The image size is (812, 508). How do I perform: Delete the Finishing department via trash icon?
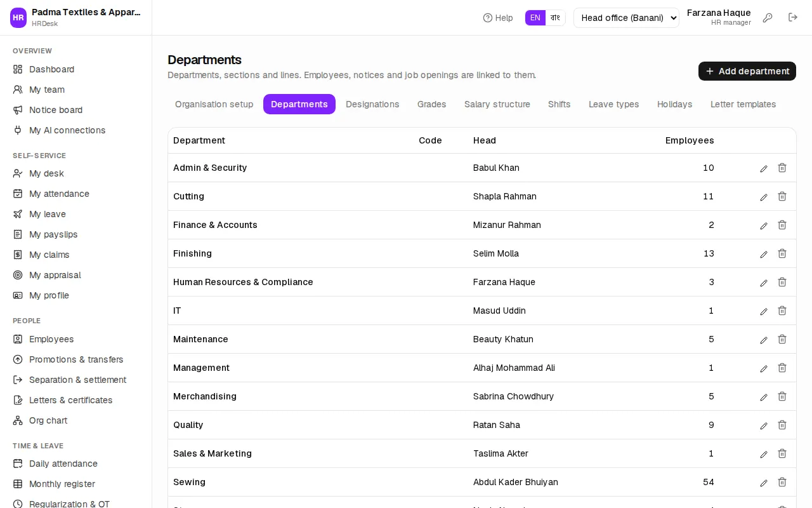click(782, 253)
